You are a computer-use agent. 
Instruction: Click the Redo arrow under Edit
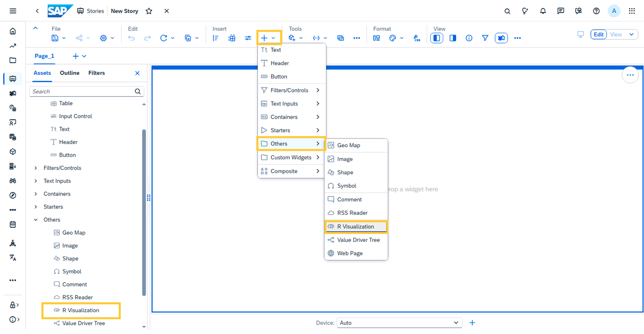147,38
